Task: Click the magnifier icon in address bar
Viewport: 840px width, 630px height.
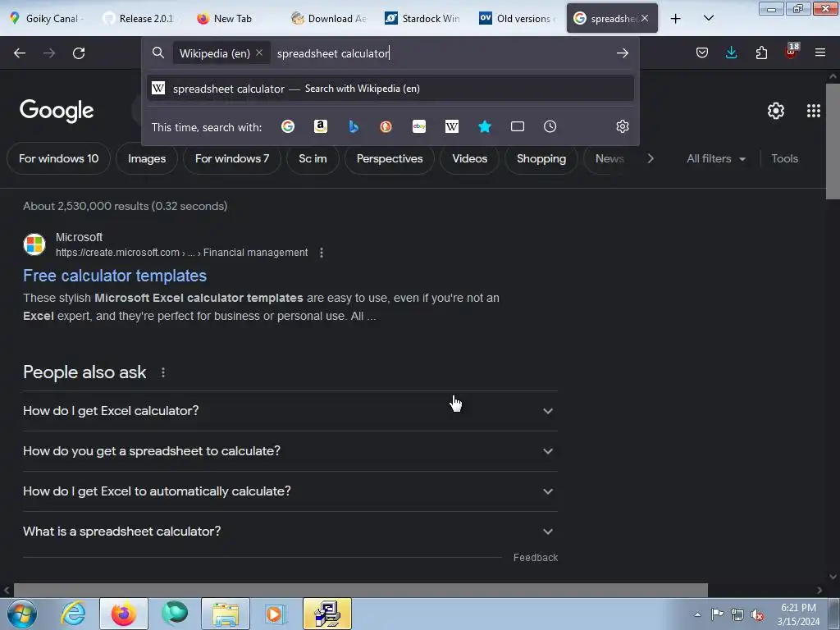Action: 158,52
